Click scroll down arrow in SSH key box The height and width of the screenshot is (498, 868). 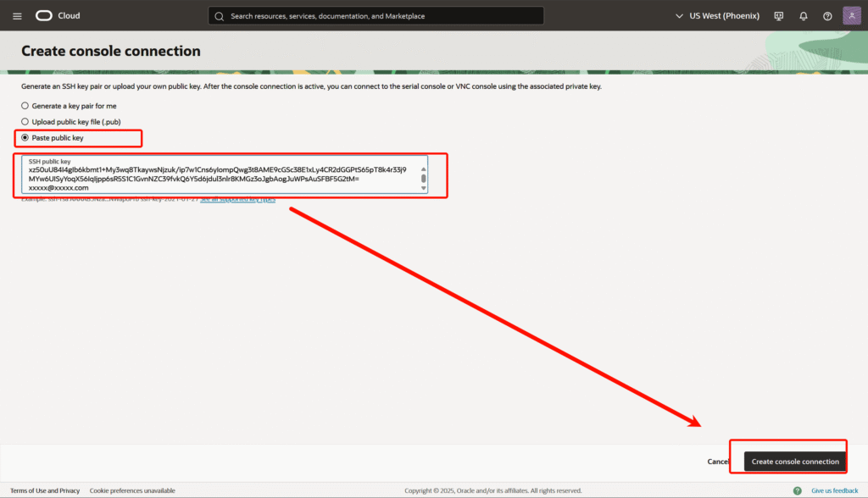(x=424, y=188)
